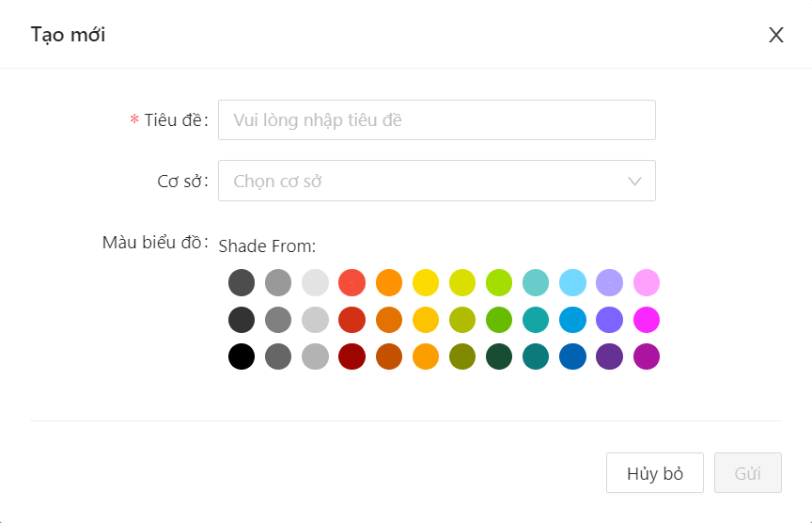Choose the dark green bottom-row swatch
This screenshot has width=812, height=523.
[x=499, y=357]
